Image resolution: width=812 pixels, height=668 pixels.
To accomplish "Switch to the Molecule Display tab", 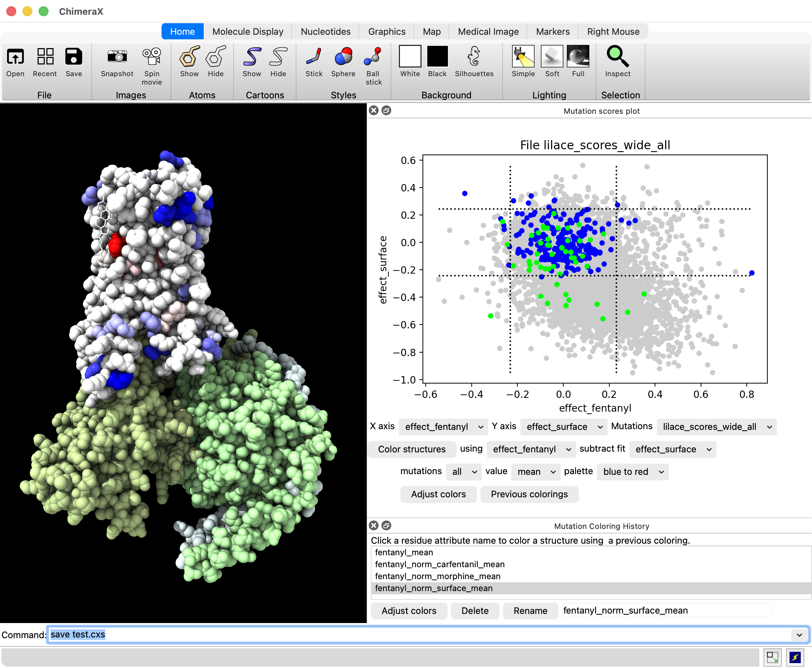I will [248, 32].
